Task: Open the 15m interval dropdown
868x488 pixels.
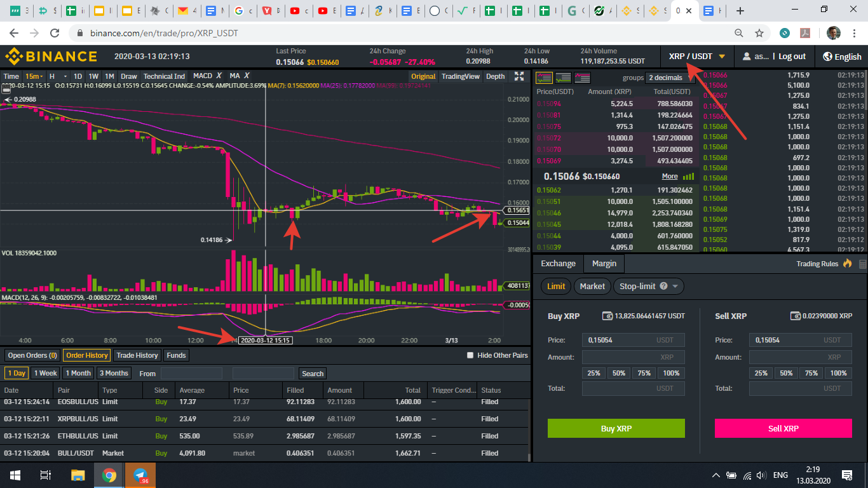Action: pyautogui.click(x=34, y=76)
